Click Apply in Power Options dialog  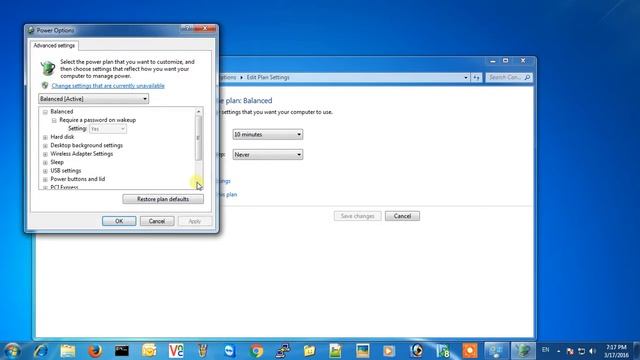tap(195, 221)
